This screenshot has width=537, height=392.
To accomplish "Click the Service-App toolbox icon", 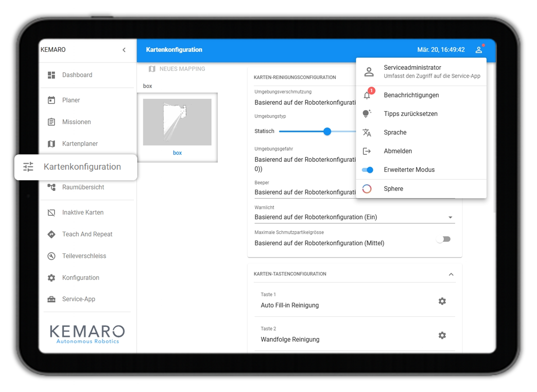I will coord(51,299).
